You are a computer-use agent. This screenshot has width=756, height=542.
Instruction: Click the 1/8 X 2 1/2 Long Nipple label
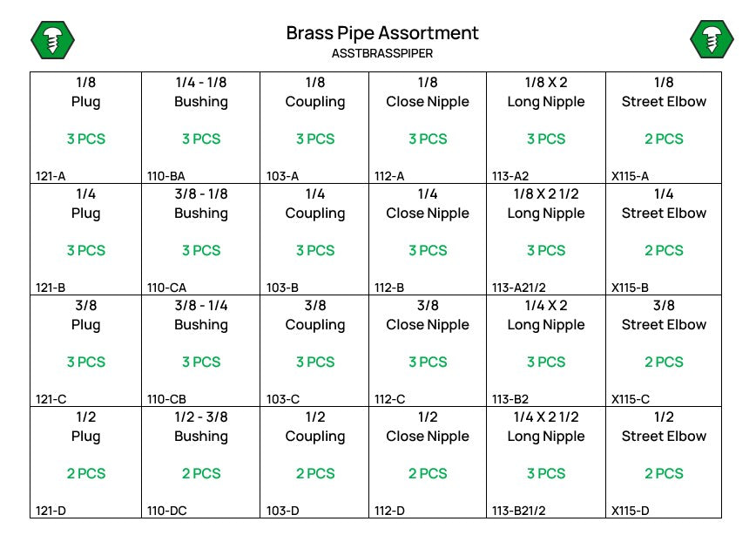click(x=546, y=204)
